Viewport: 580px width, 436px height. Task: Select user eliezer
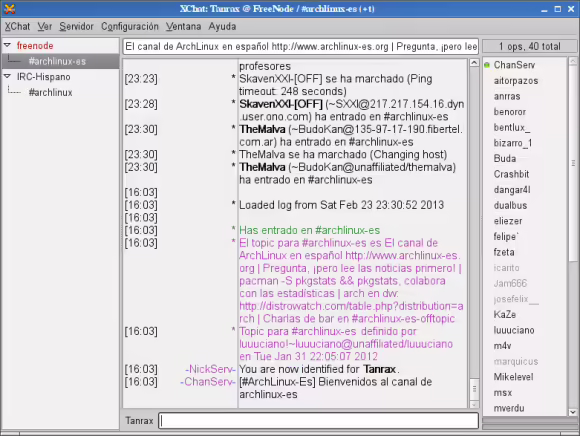click(508, 221)
